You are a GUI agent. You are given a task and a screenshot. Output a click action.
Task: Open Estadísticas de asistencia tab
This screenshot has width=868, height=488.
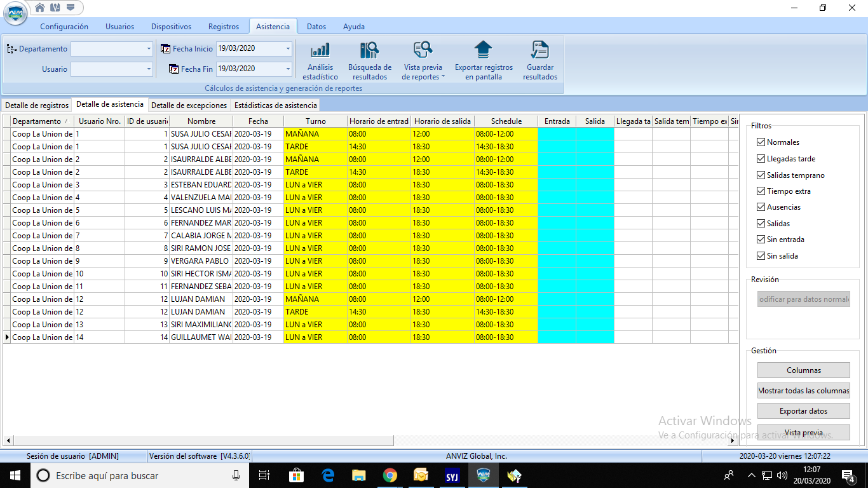pos(275,105)
